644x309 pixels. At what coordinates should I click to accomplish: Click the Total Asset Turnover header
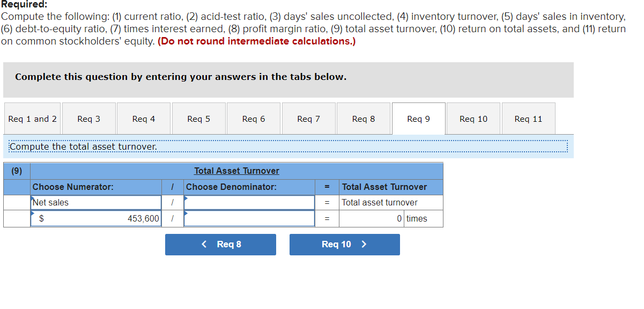coord(236,171)
